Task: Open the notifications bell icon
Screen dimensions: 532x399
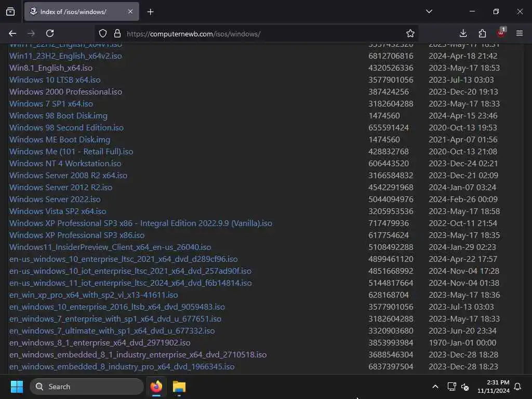Action: [x=518, y=387]
